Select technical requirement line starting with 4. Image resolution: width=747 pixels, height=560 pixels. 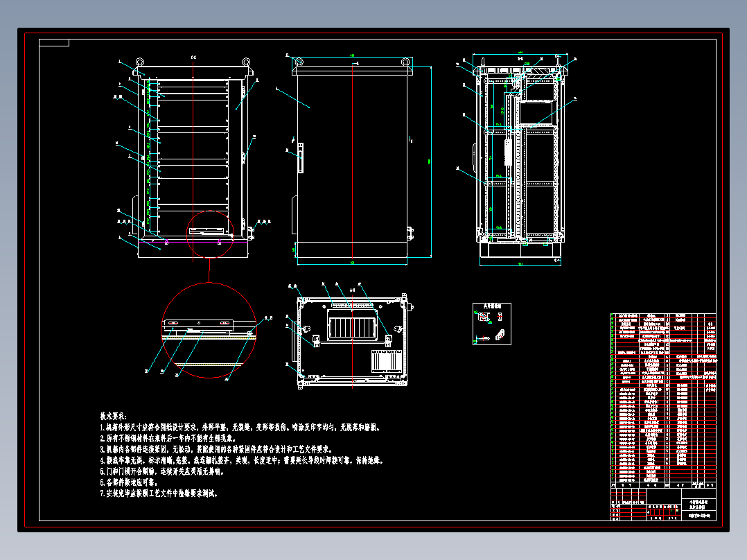click(242, 460)
